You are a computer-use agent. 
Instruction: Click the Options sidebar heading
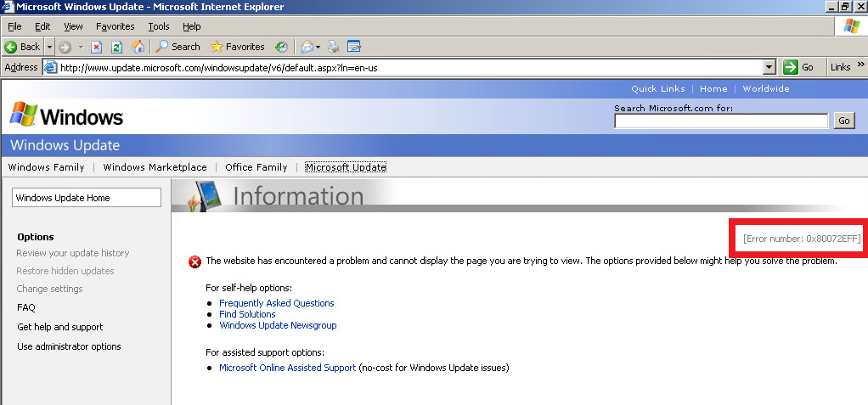pyautogui.click(x=36, y=237)
